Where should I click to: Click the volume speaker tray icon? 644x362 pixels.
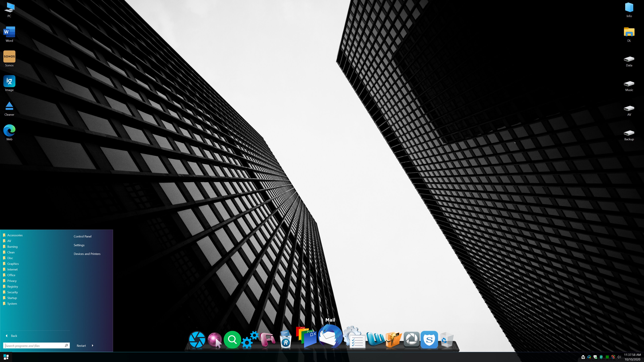pos(619,357)
